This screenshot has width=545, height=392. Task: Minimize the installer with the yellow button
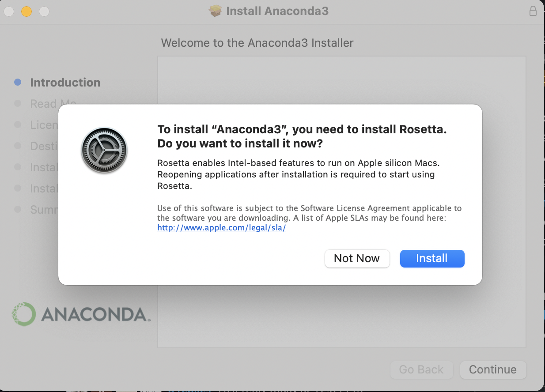[x=26, y=11]
